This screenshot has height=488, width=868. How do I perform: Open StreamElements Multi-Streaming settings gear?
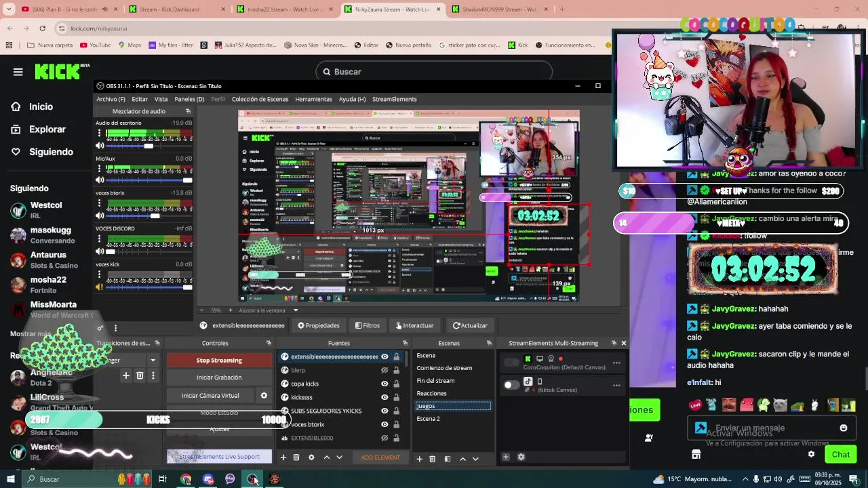click(x=521, y=457)
